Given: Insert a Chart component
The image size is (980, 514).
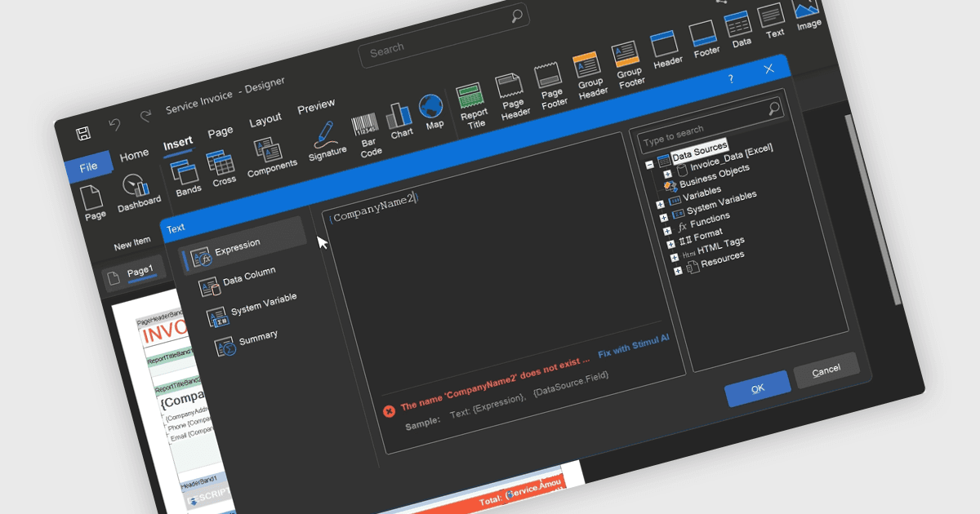Looking at the screenshot, I should tap(400, 121).
